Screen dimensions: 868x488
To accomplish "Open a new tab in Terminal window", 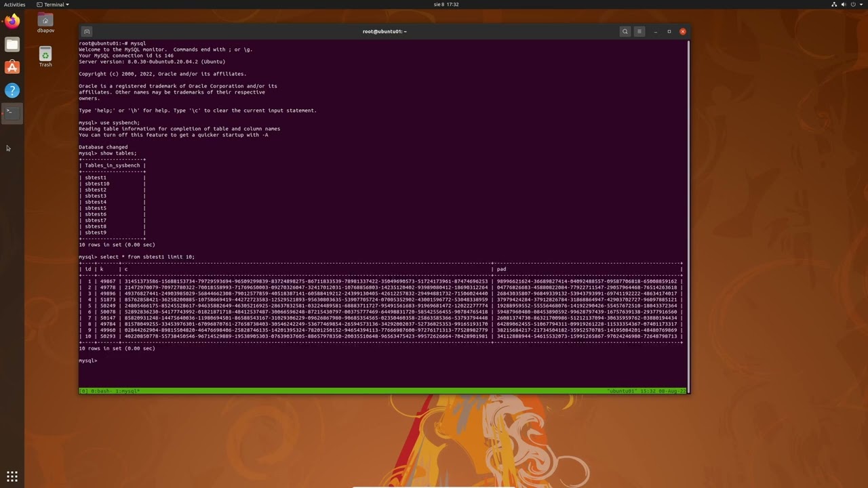I will (x=86, y=31).
